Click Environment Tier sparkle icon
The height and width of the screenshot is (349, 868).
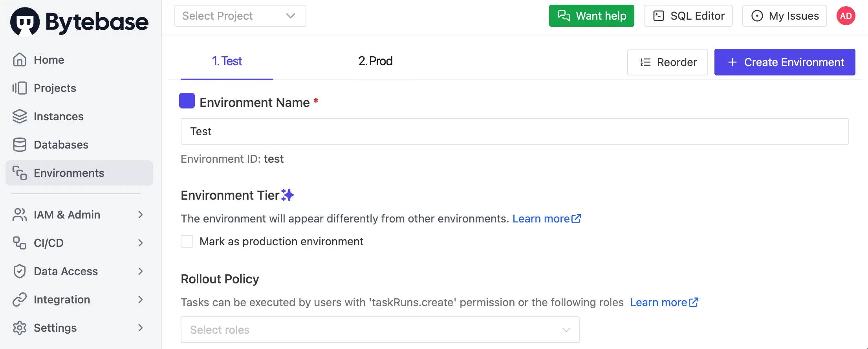click(288, 195)
